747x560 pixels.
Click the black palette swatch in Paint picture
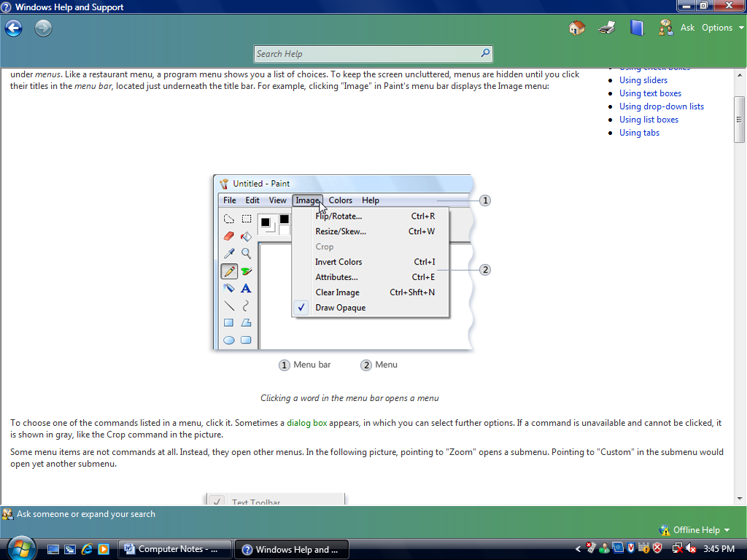coord(285,219)
